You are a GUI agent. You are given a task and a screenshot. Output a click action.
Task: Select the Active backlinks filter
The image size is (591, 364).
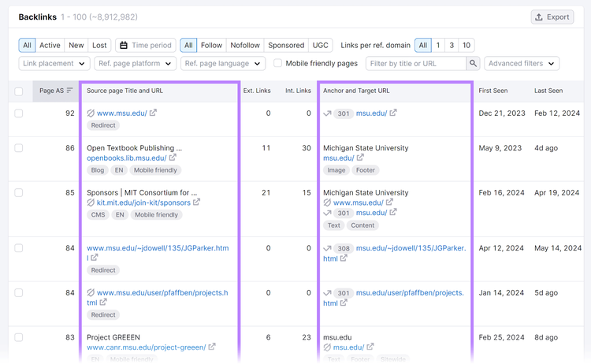(50, 45)
